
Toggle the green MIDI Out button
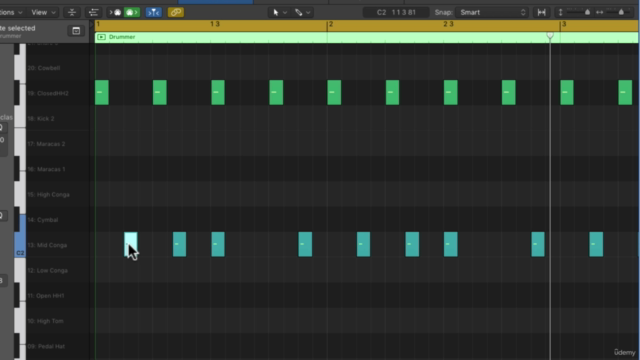point(131,12)
